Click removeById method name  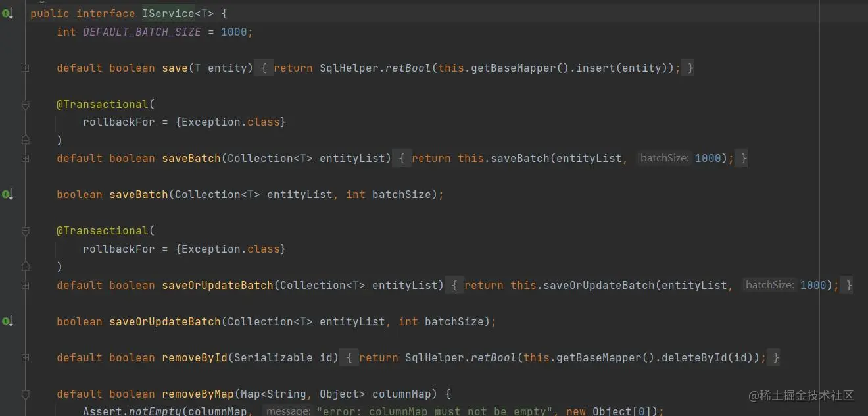(x=195, y=357)
